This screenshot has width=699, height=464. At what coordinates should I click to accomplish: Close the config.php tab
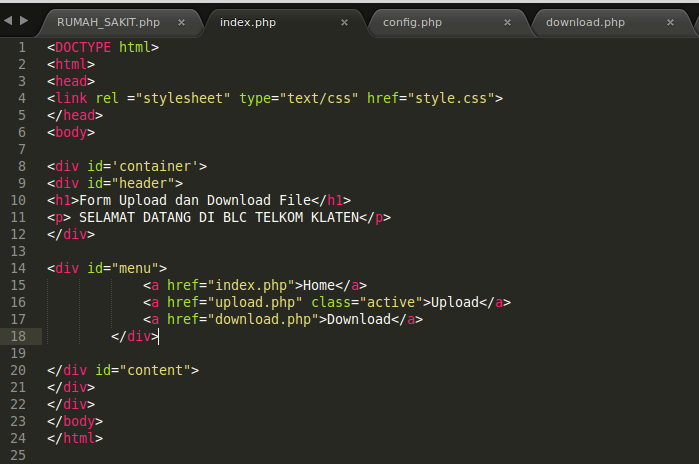pos(507,22)
